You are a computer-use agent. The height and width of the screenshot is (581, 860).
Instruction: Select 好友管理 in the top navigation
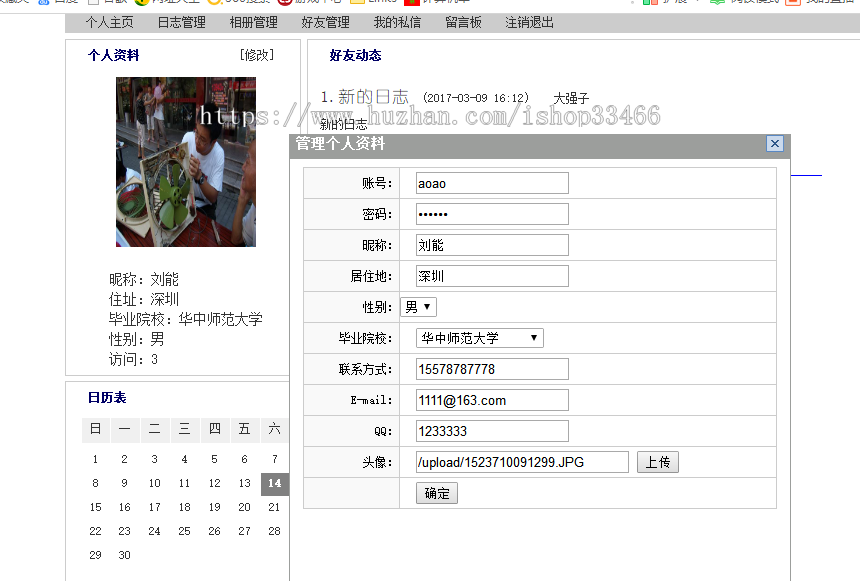[325, 22]
